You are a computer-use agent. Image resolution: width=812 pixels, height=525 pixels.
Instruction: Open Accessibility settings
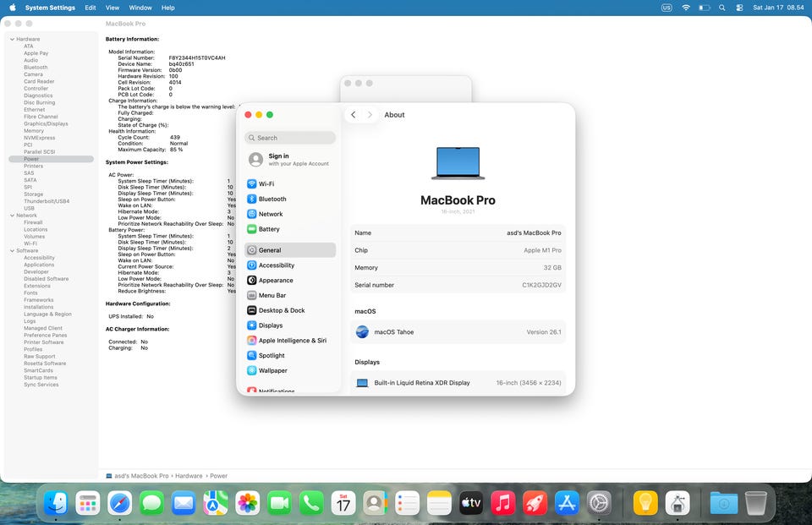click(x=276, y=265)
